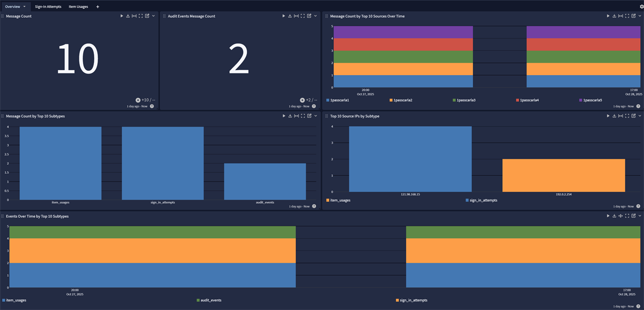Click the orange 192.0.2.254 bar
Image resolution: width=644 pixels, height=310 pixels.
pos(563,175)
